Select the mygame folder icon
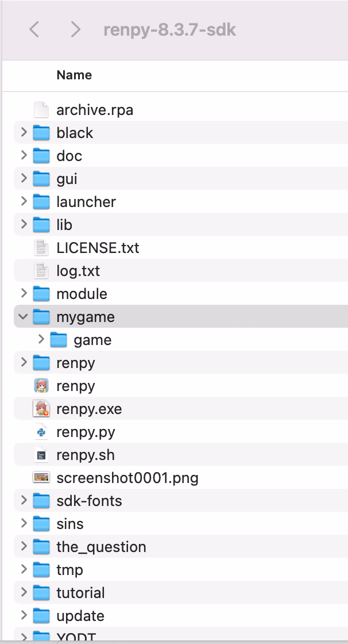 coord(41,317)
